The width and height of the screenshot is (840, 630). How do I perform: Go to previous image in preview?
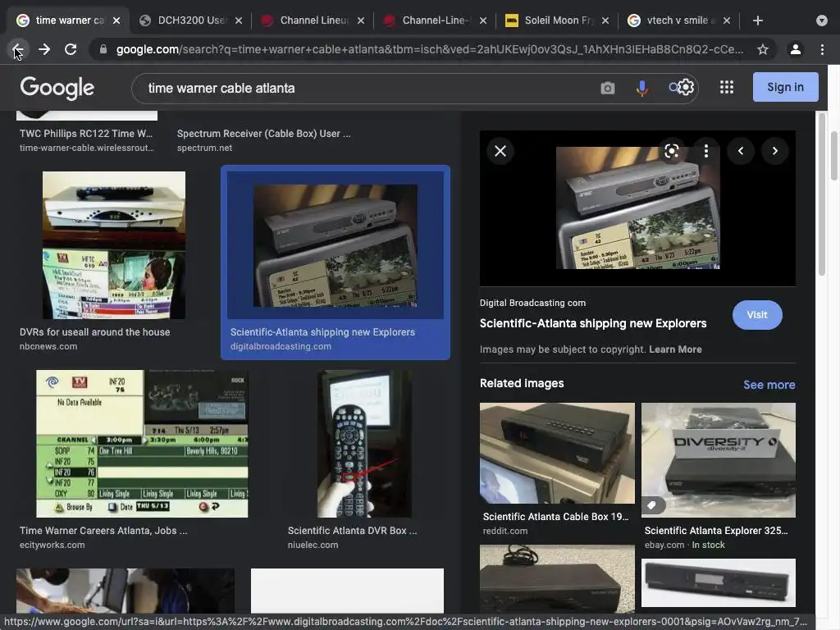coord(741,151)
